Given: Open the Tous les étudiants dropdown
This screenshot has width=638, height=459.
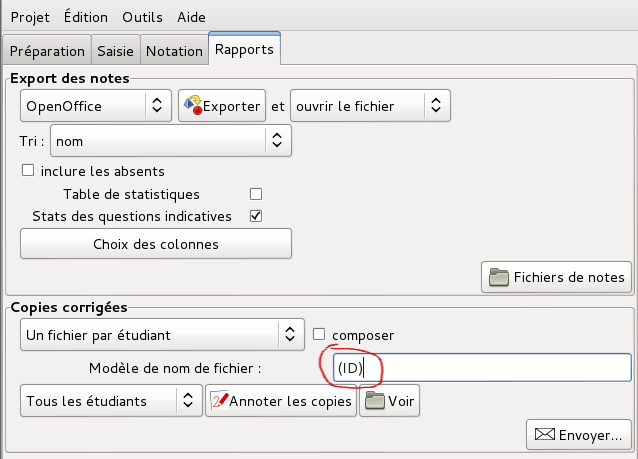Looking at the screenshot, I should (x=111, y=400).
